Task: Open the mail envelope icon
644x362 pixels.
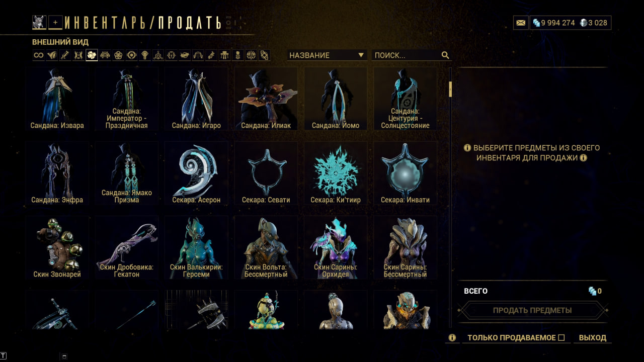Action: (521, 23)
